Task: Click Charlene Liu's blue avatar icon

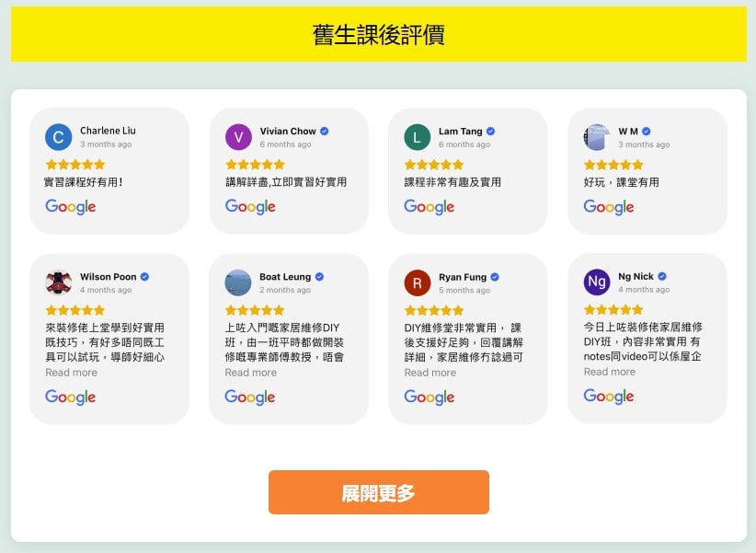Action: (58, 137)
